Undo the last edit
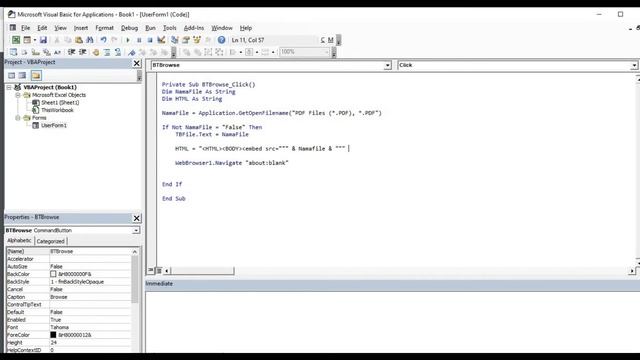 104,40
